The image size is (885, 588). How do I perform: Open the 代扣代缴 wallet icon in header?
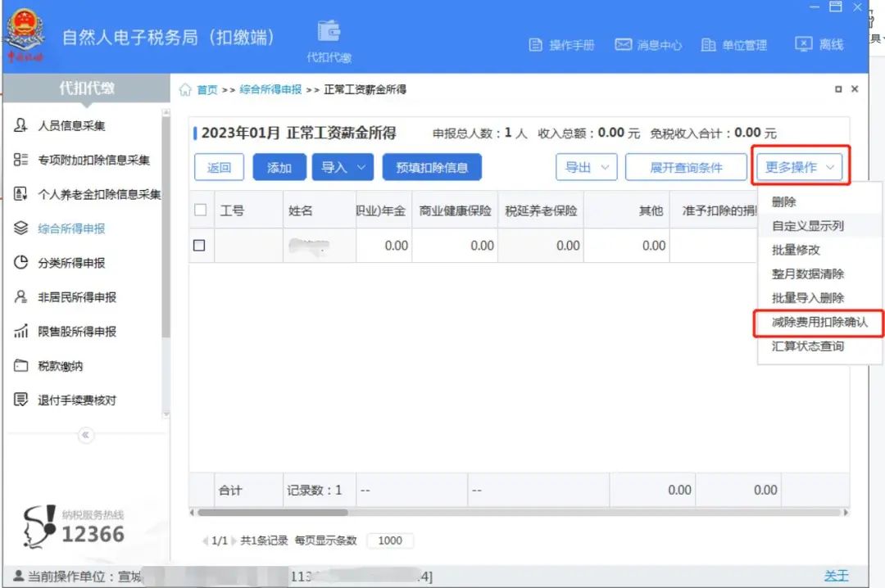(329, 30)
